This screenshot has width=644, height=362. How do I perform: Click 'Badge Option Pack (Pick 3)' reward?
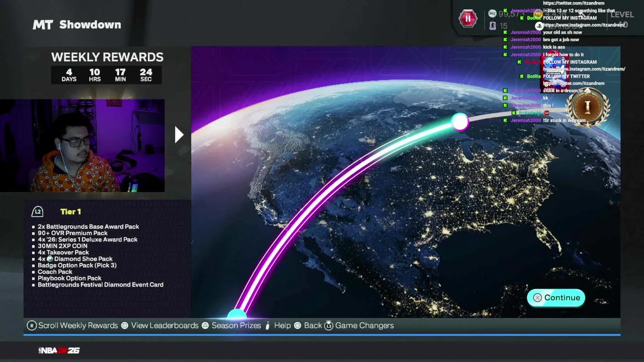coord(77,265)
